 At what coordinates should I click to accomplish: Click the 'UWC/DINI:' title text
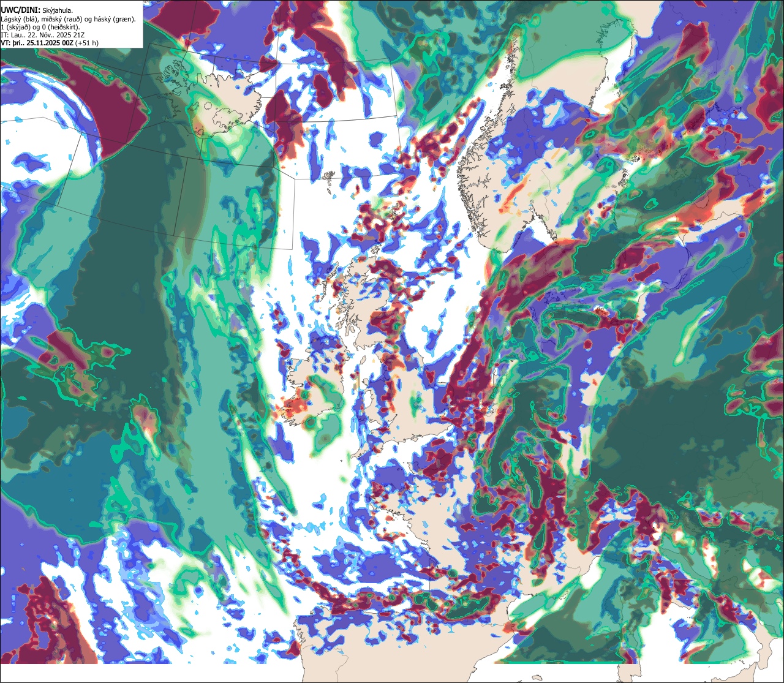click(x=20, y=10)
